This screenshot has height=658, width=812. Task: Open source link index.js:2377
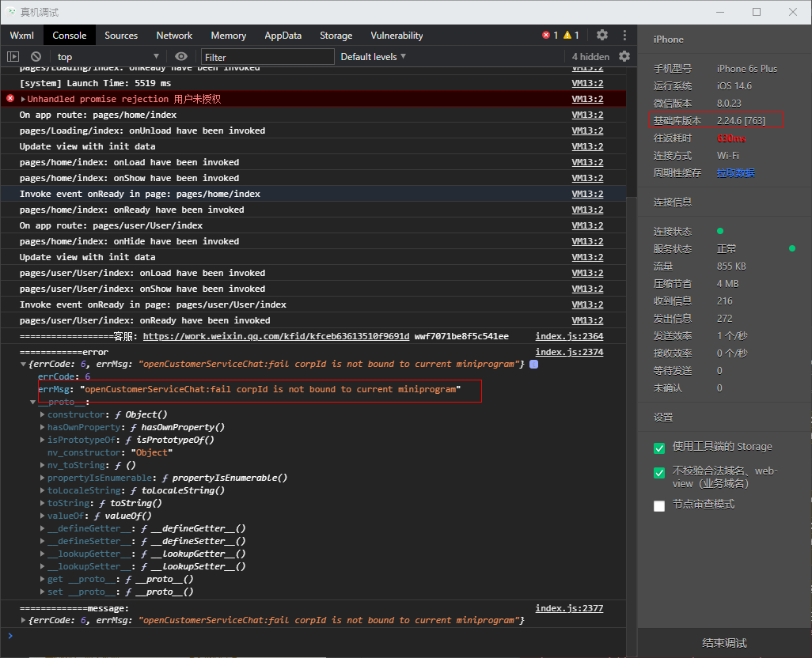point(569,608)
